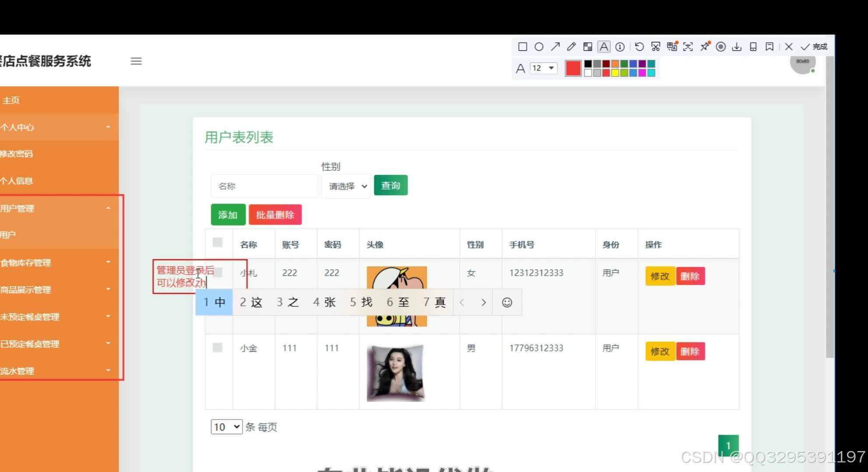Click 修改 for user 小札

(660, 276)
